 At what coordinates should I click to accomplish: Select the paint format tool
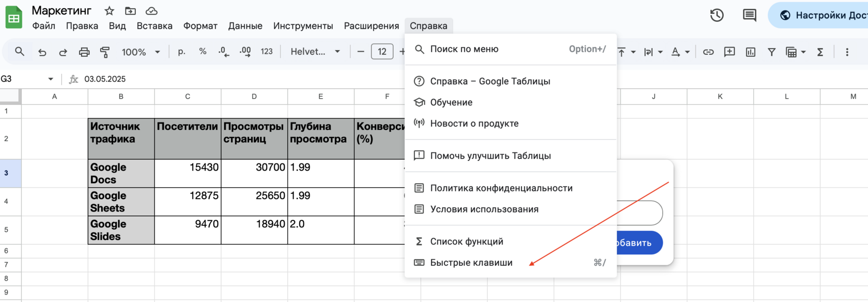coord(105,52)
